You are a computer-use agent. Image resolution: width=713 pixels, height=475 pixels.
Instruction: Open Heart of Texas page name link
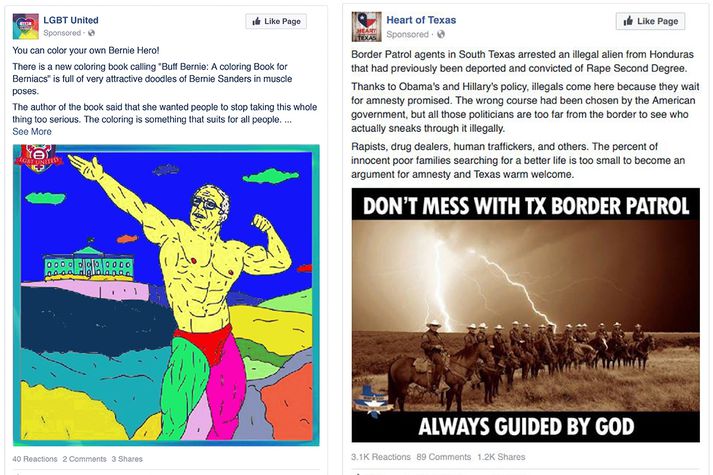(421, 20)
